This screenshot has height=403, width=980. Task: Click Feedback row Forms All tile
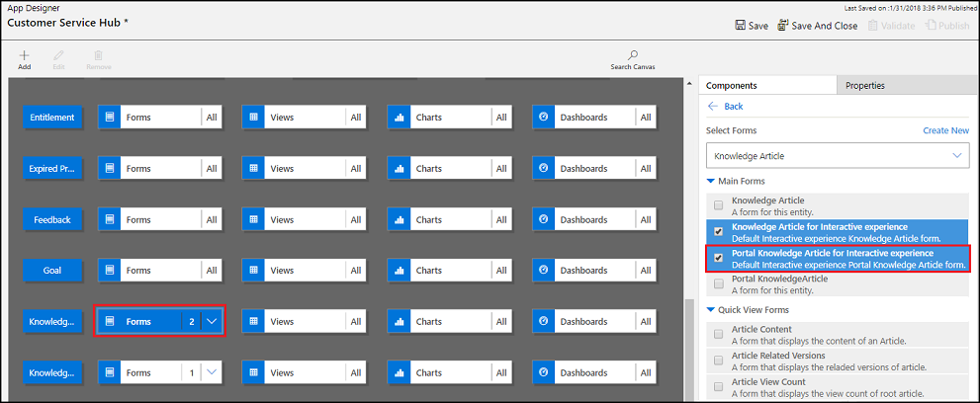click(x=160, y=219)
